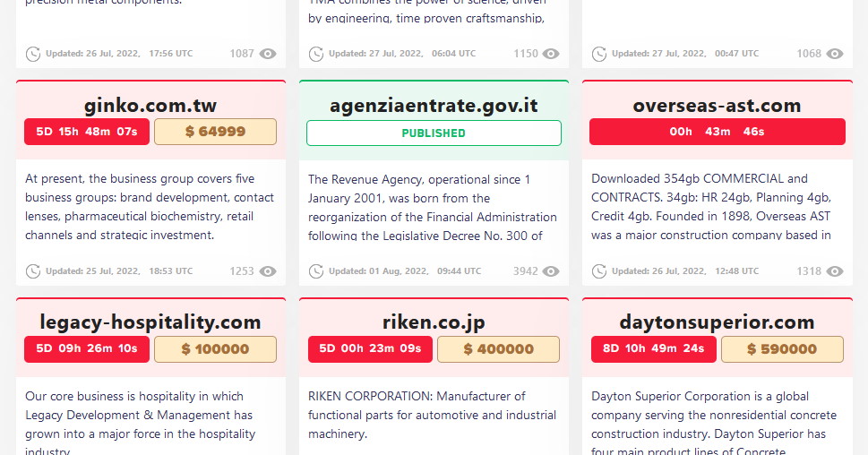Open the riken.co.jp post heading
Viewport: 868px width, 455px height.
coord(434,322)
